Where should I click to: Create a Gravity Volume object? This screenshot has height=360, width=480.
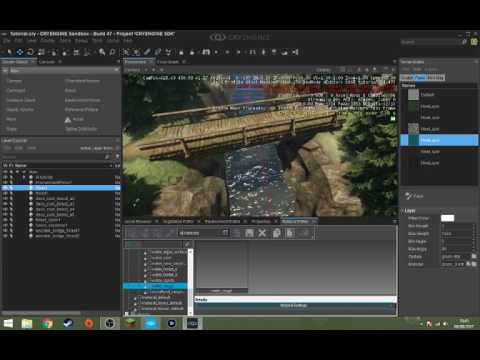click(x=20, y=109)
